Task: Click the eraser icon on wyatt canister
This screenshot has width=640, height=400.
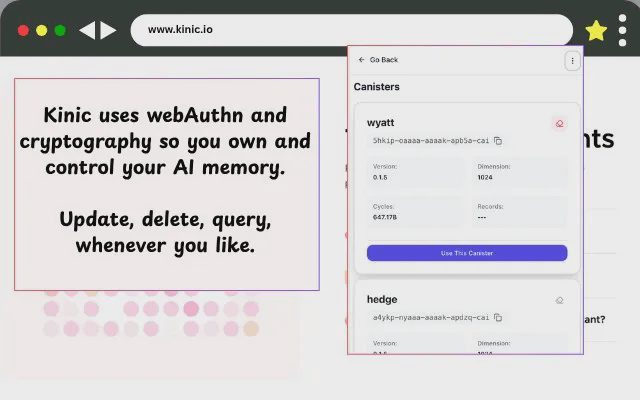Action: (x=559, y=123)
